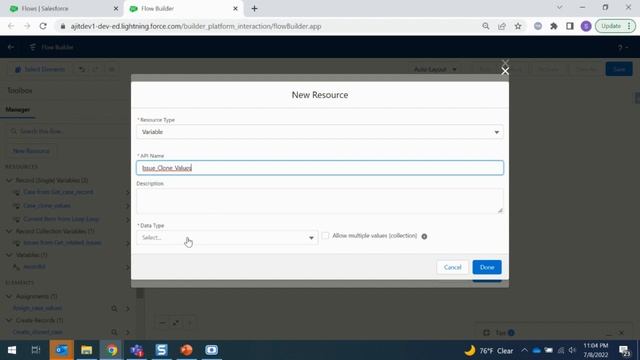Collapse the Record (Single) Variables section
This screenshot has width=640, height=360.
pyautogui.click(x=9, y=180)
